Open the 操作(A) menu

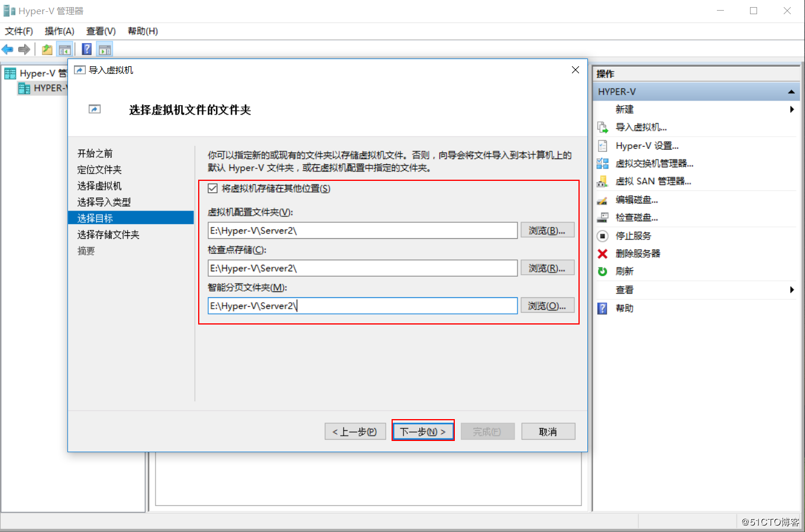(59, 31)
